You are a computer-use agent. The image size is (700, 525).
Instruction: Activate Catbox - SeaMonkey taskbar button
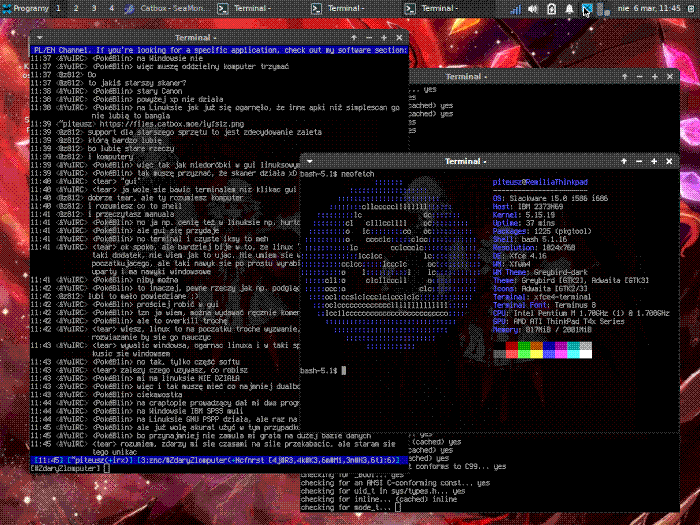tap(168, 8)
